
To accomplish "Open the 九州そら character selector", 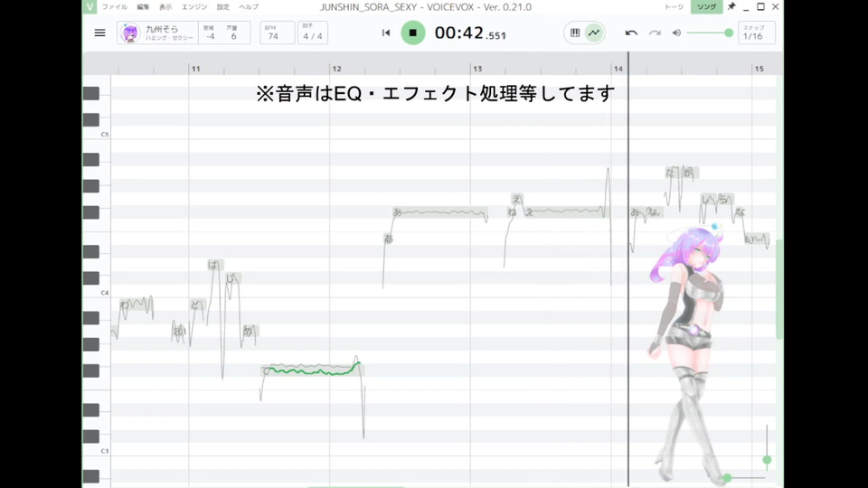I will point(157,33).
